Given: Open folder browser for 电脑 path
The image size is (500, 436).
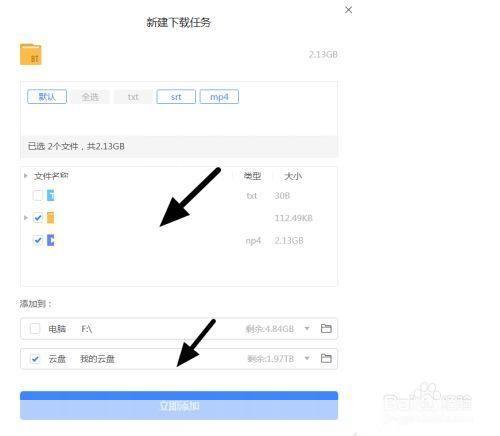Looking at the screenshot, I should [326, 328].
